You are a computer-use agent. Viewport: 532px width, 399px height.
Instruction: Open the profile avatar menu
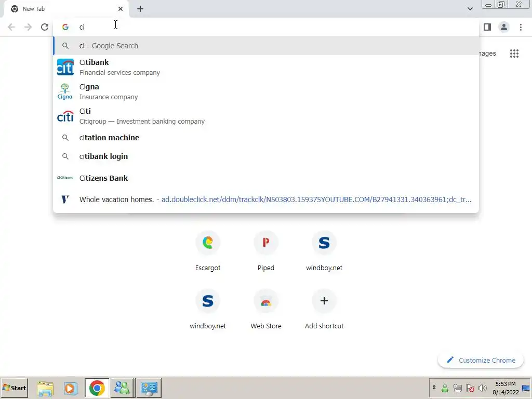point(504,27)
